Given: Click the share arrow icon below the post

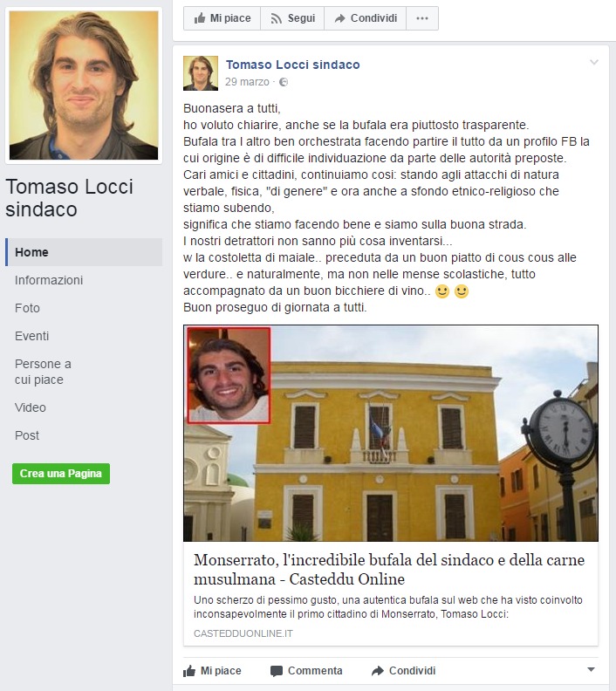Looking at the screenshot, I should coord(378,671).
